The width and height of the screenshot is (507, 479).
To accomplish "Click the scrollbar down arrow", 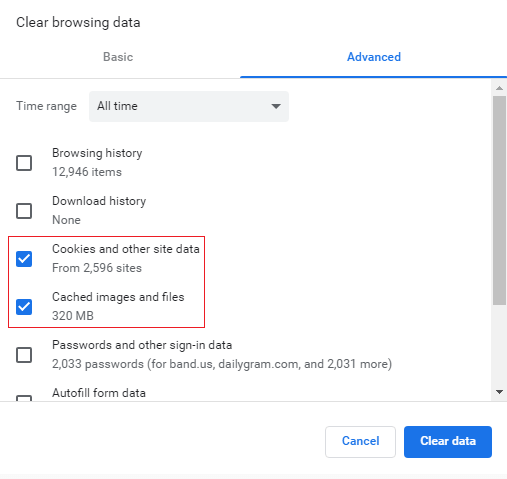I will (499, 392).
